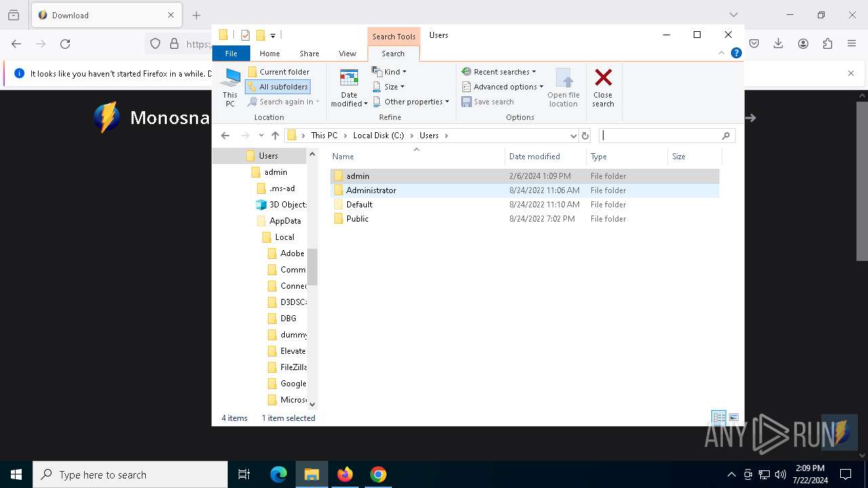
Task: Open the File ribbon tab
Action: [x=231, y=54]
